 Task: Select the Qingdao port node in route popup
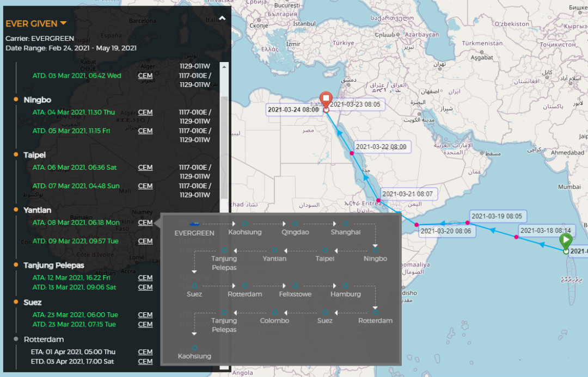coord(295,224)
